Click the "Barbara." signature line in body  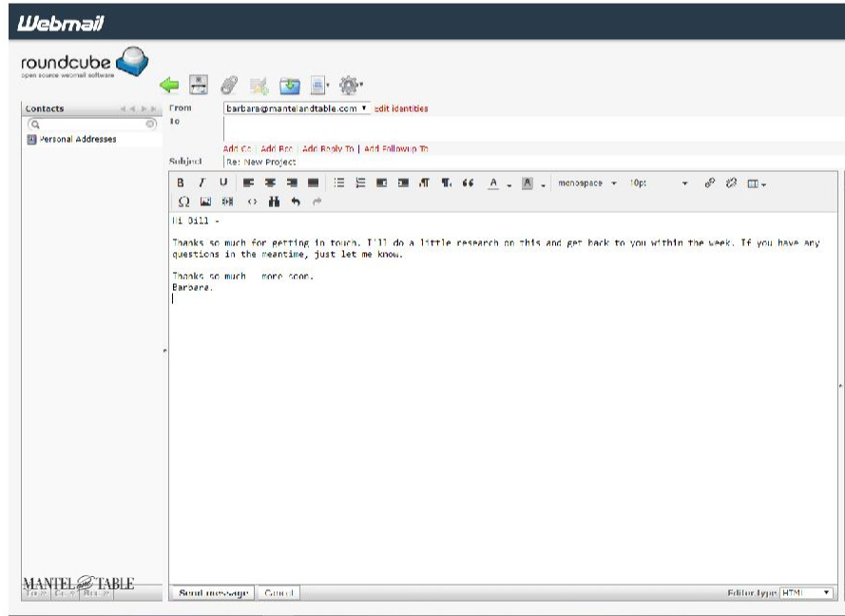pyautogui.click(x=192, y=287)
